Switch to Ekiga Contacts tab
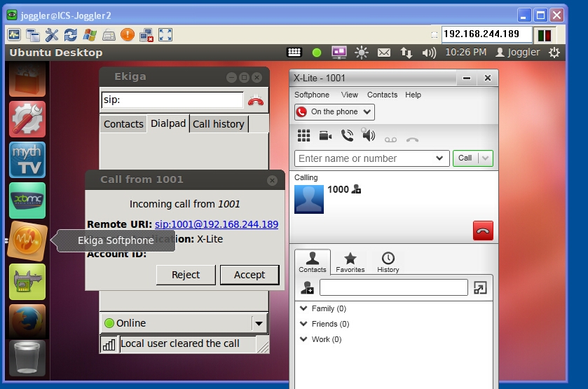The height and width of the screenshot is (389, 588). tap(123, 124)
